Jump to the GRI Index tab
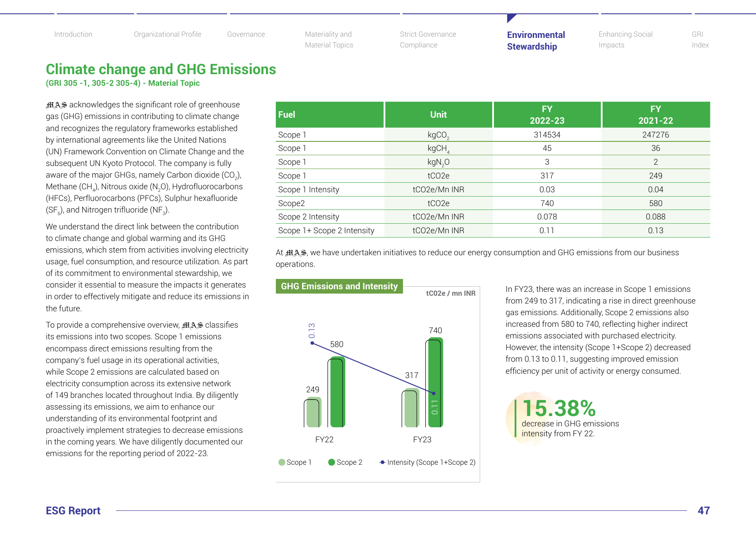 [700, 40]
